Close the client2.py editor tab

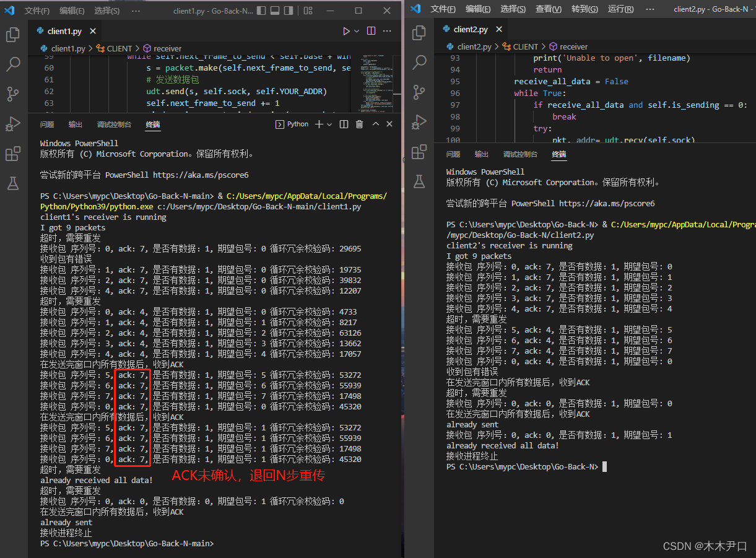pyautogui.click(x=499, y=29)
